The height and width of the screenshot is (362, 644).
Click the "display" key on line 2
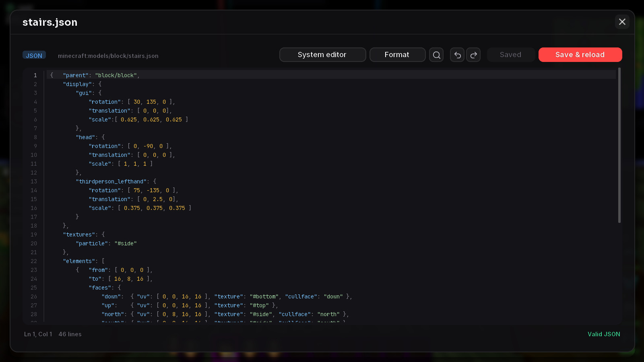tap(77, 84)
